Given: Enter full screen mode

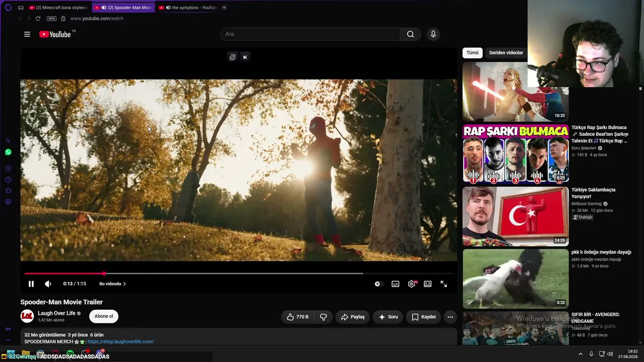Looking at the screenshot, I should click(x=444, y=284).
